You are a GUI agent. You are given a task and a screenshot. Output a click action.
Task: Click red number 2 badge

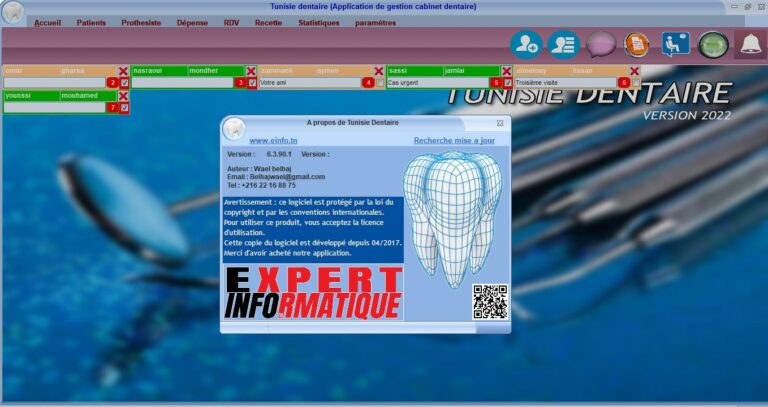pyautogui.click(x=113, y=83)
